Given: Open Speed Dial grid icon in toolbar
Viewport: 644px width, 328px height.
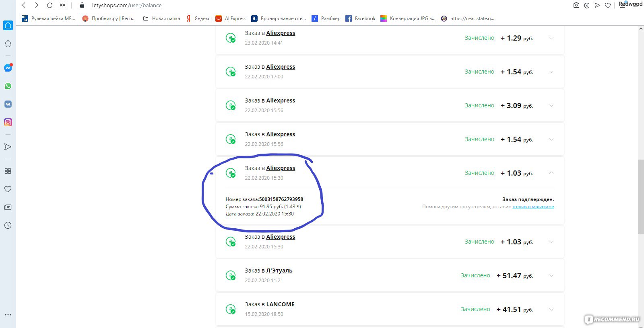Looking at the screenshot, I should pyautogui.click(x=62, y=5).
